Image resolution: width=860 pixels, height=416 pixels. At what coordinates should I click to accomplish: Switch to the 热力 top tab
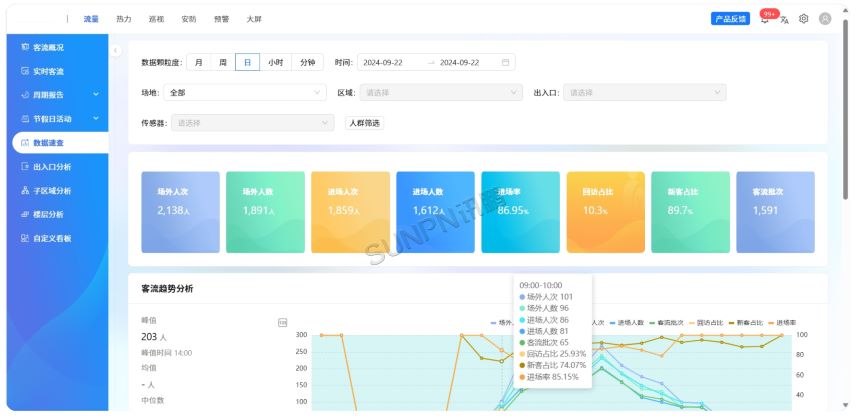pyautogui.click(x=123, y=19)
